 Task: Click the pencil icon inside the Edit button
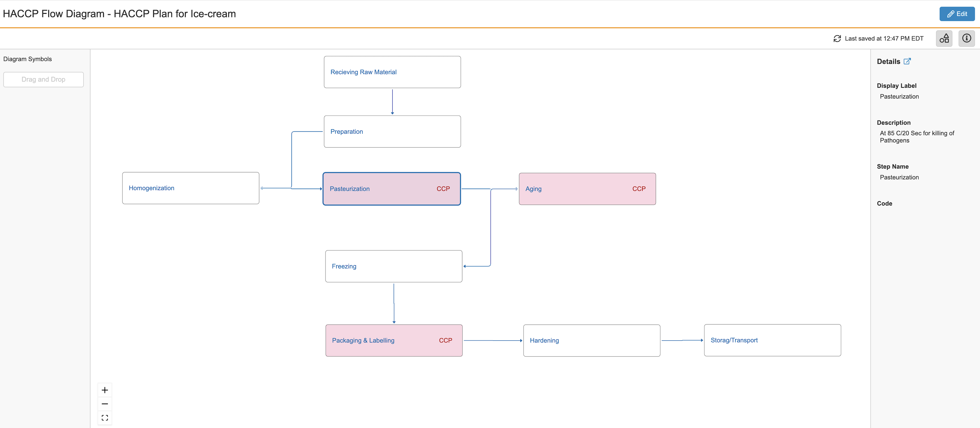[952, 14]
